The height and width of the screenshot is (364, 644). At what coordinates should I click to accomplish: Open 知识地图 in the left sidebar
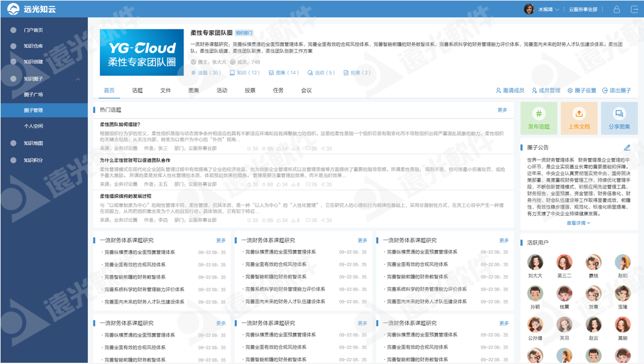[34, 143]
